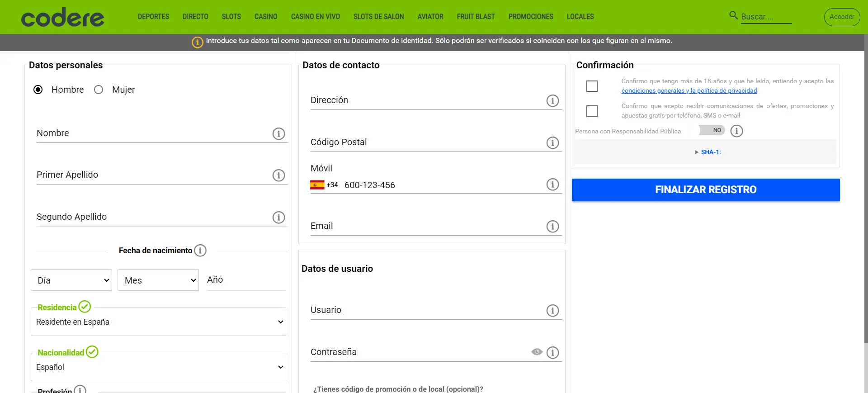Open the Día dropdown
868x393 pixels.
point(71,280)
